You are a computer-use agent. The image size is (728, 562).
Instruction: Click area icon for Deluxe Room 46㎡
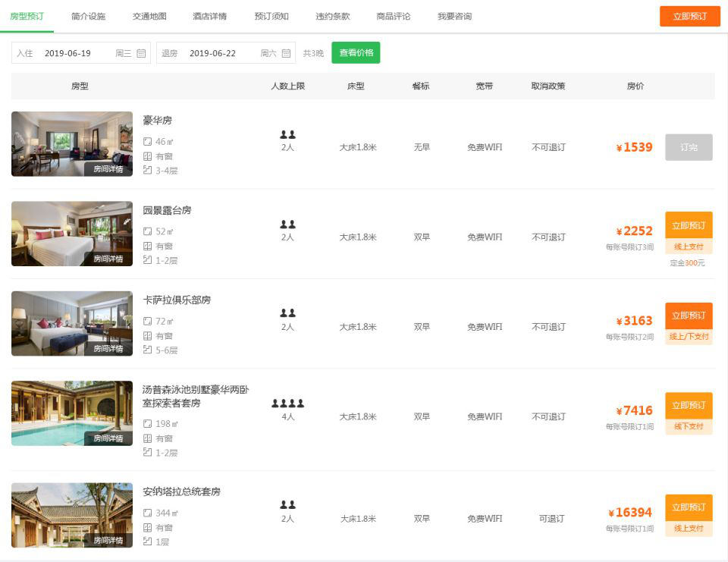coord(148,141)
